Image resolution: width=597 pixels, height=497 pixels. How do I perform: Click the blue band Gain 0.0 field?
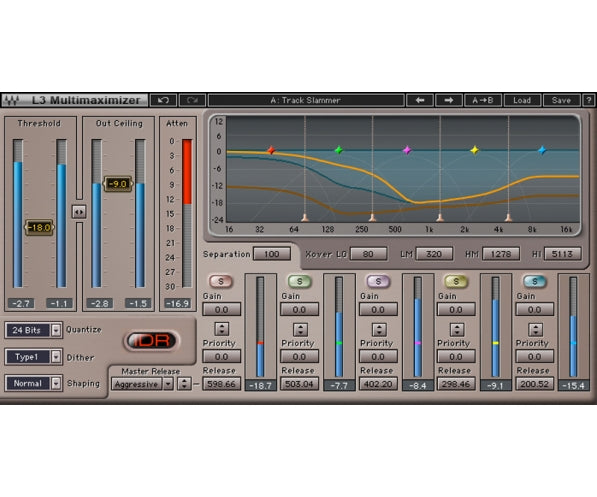(x=535, y=310)
